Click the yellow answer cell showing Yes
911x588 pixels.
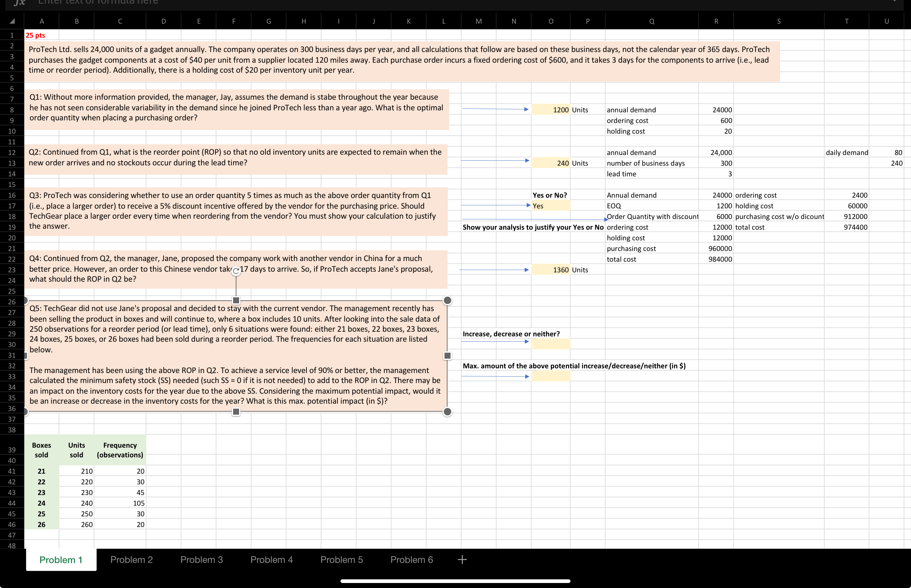point(551,206)
